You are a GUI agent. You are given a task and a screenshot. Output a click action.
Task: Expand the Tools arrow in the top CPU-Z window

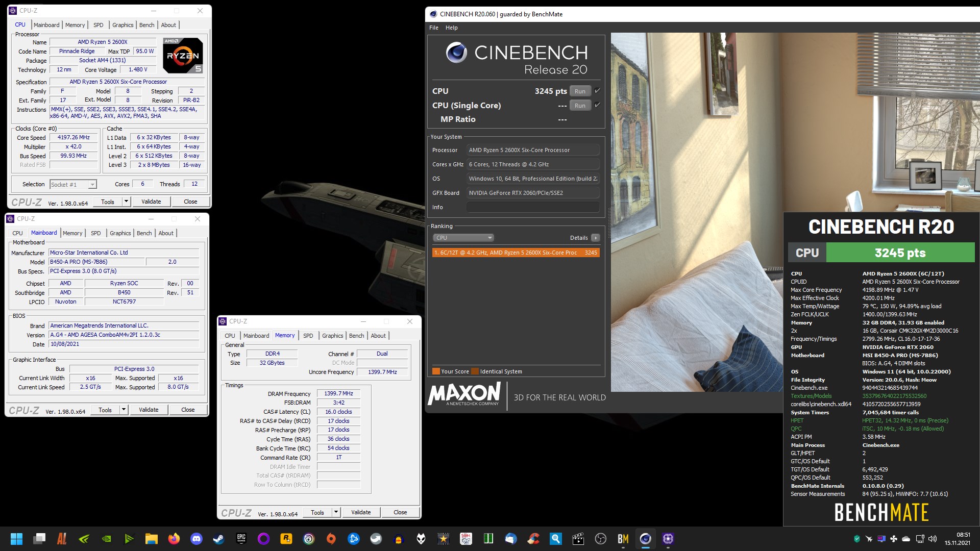tap(126, 202)
